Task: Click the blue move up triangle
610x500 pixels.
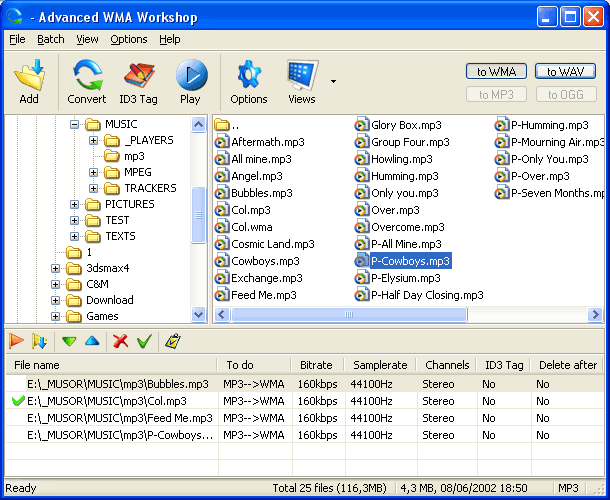Action: (92, 341)
